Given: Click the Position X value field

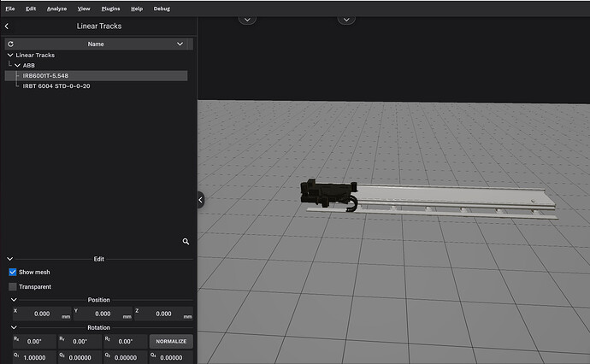Looking at the screenshot, I should coord(40,314).
